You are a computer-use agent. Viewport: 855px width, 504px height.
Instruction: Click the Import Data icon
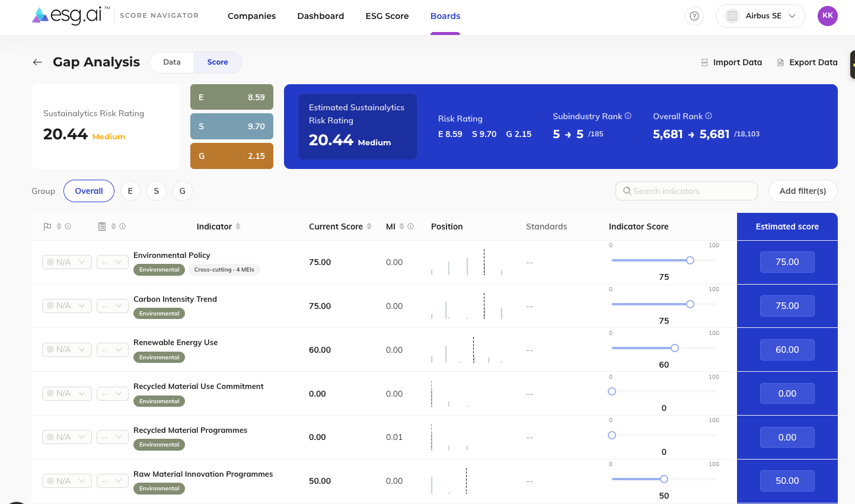[704, 62]
